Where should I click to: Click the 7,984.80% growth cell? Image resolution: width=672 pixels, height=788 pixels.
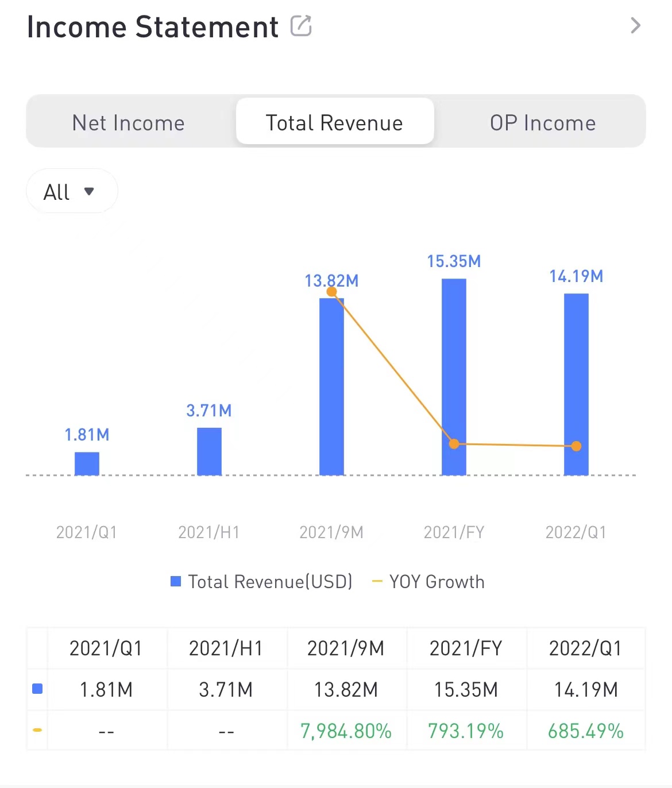346,731
